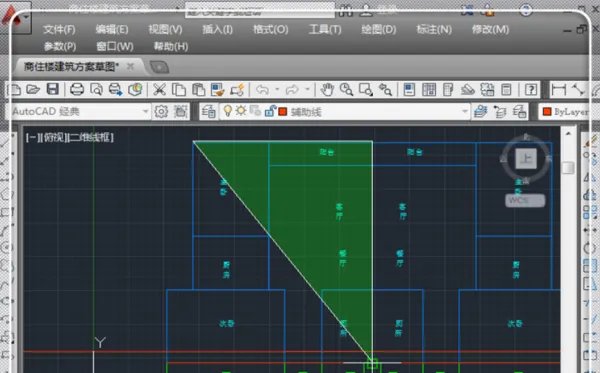The height and width of the screenshot is (373, 600).
Task: Click the Match Properties brush icon
Action: (217, 90)
